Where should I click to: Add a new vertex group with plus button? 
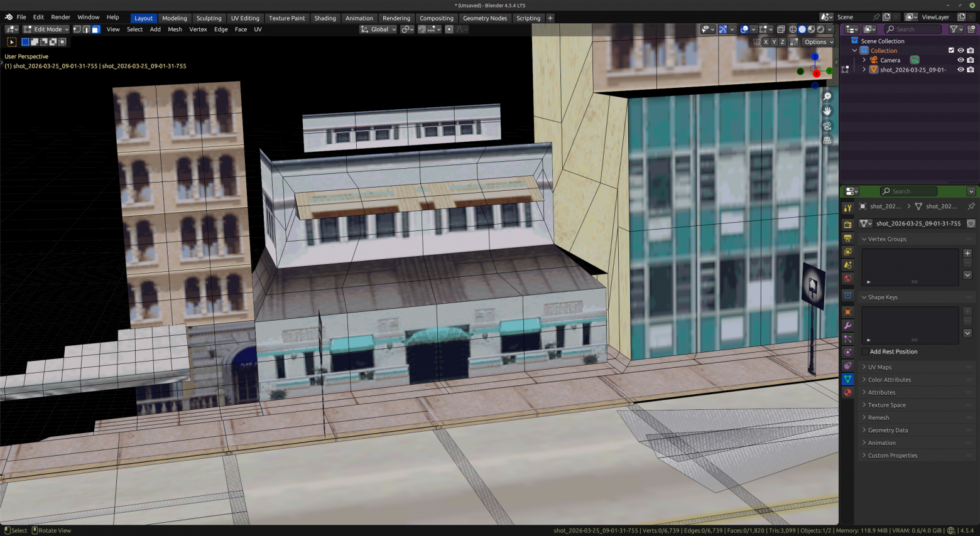point(967,254)
